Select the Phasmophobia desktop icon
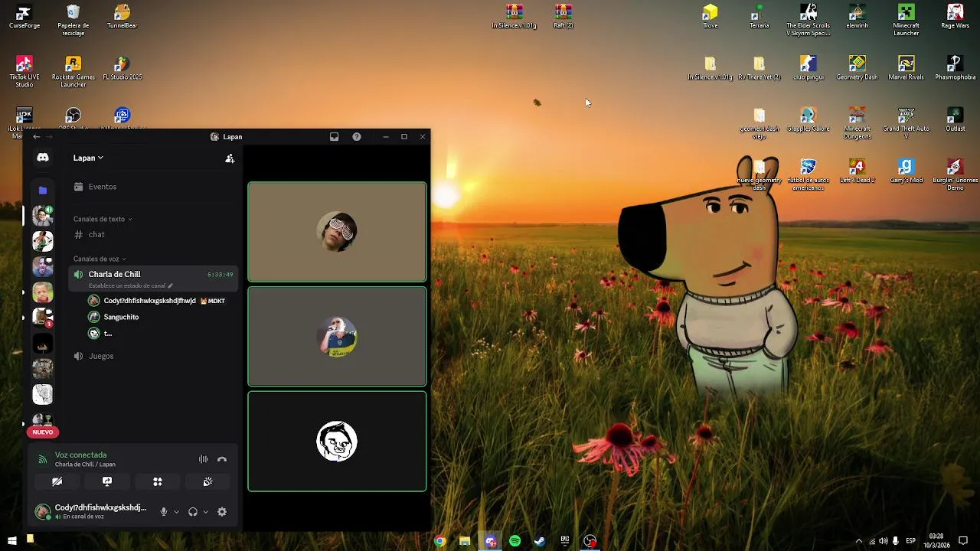980x551 pixels. (955, 68)
